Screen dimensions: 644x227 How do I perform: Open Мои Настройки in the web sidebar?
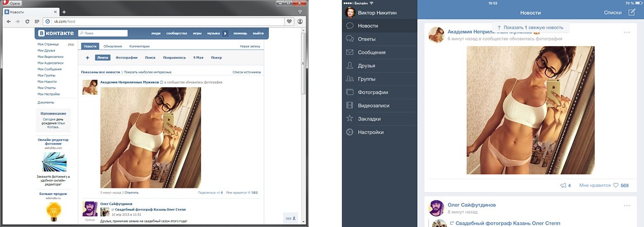point(49,94)
